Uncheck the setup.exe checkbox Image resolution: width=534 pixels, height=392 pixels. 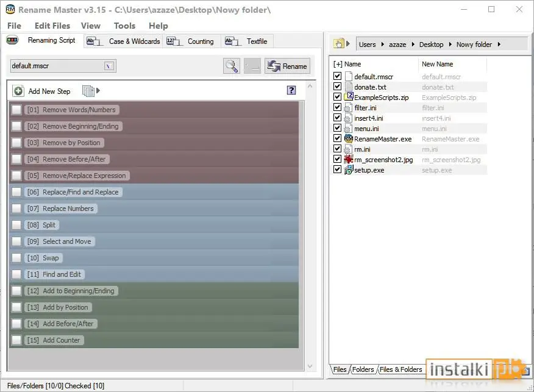tap(337, 169)
